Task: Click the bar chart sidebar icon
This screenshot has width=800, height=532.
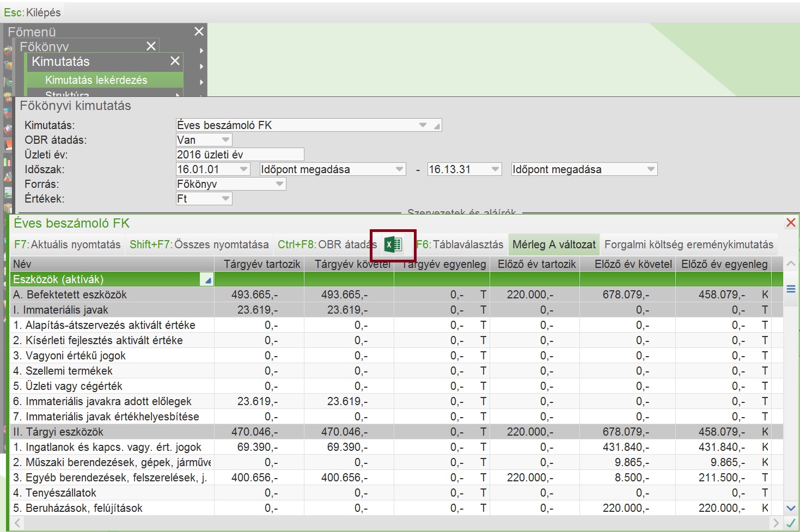Action: click(x=8, y=162)
